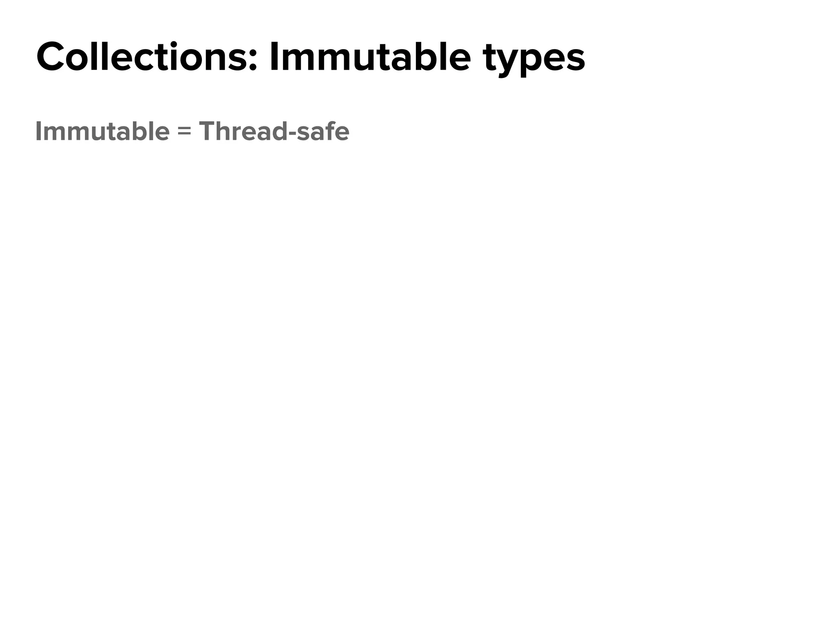Click the equals sign in the subtitle
Screen dimensions: 840x630
[185, 132]
